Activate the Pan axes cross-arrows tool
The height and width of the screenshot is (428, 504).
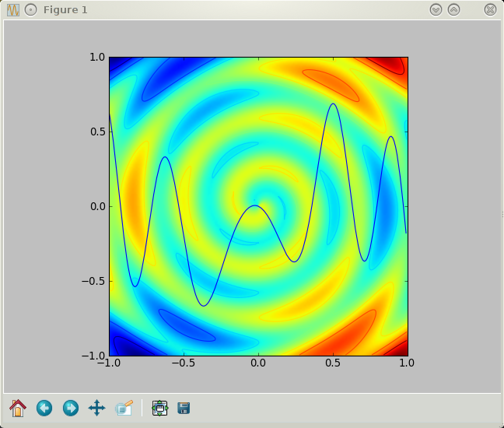[x=96, y=408]
